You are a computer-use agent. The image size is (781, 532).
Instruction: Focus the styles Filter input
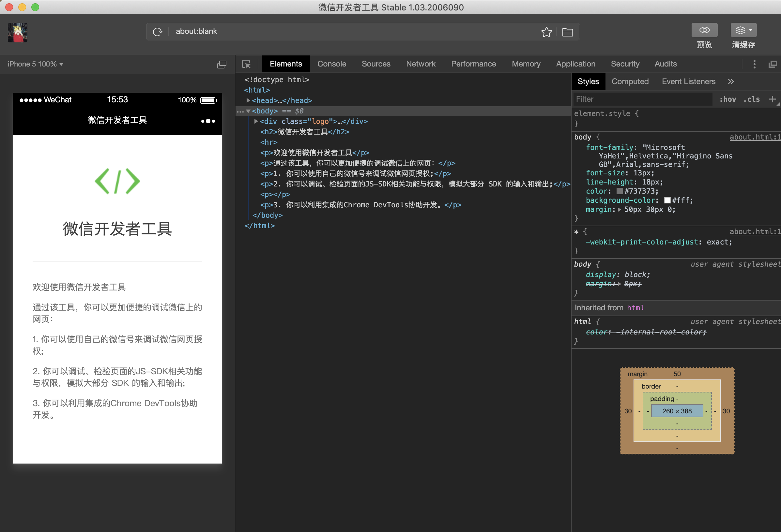[643, 99]
